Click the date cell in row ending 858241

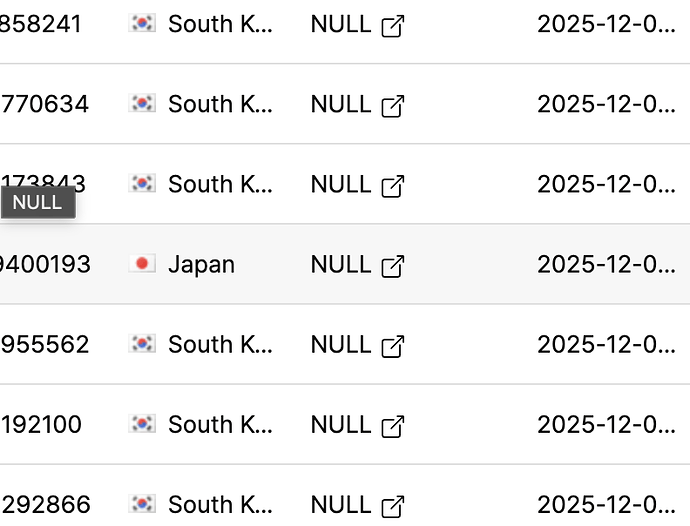click(606, 24)
